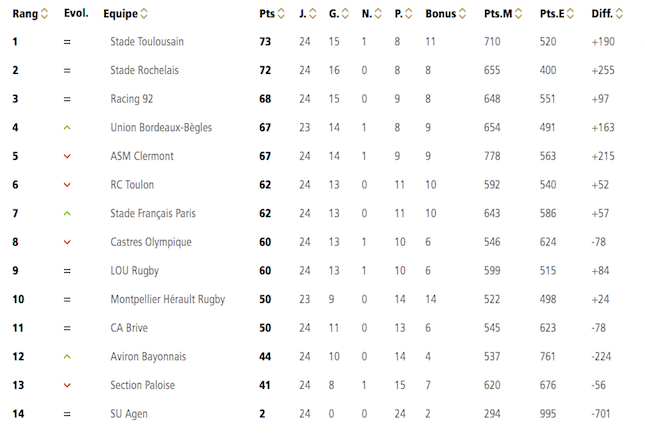Sort table by Rang column arrows

coord(44,14)
